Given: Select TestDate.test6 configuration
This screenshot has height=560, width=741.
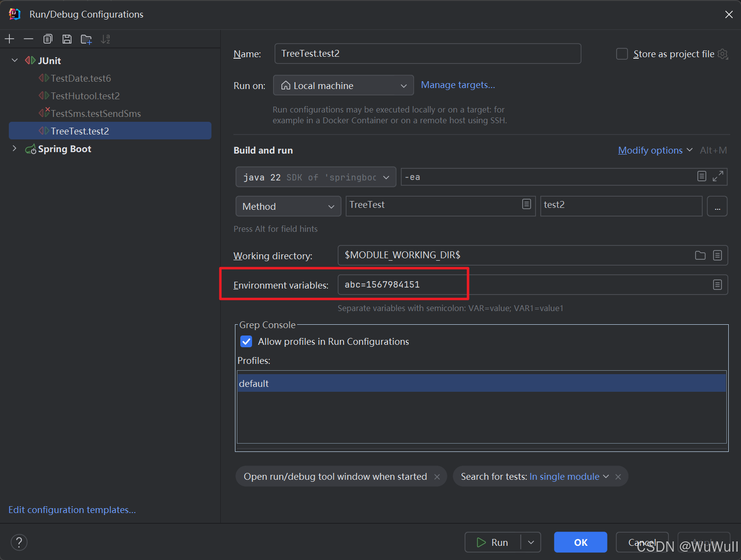Looking at the screenshot, I should pyautogui.click(x=81, y=78).
